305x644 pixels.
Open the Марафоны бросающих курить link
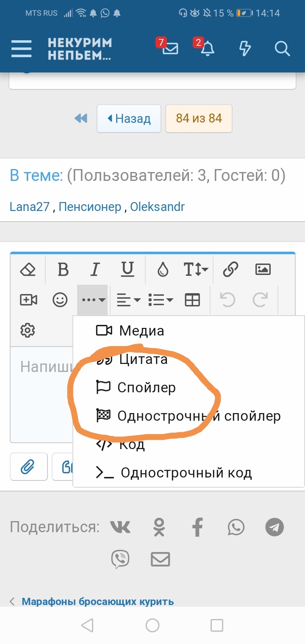tap(97, 602)
